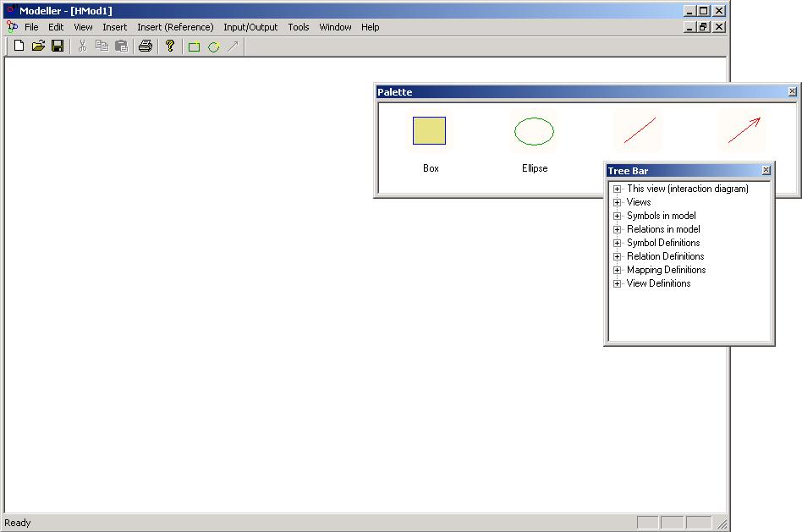This screenshot has height=532, width=802.
Task: Select 'Views' tree label
Action: (x=639, y=202)
